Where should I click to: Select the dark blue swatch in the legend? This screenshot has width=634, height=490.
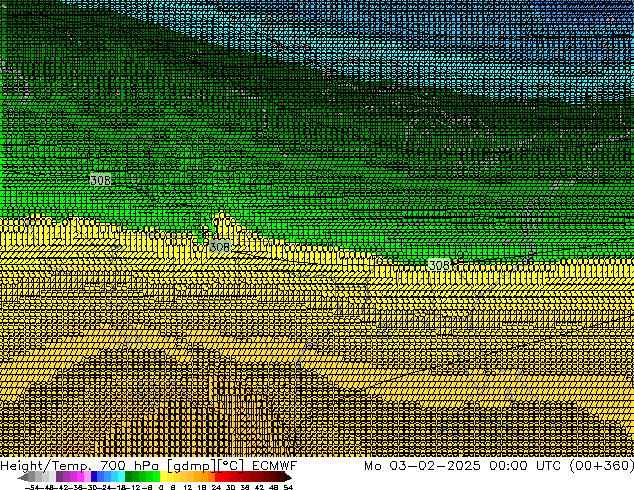pyautogui.click(x=96, y=477)
